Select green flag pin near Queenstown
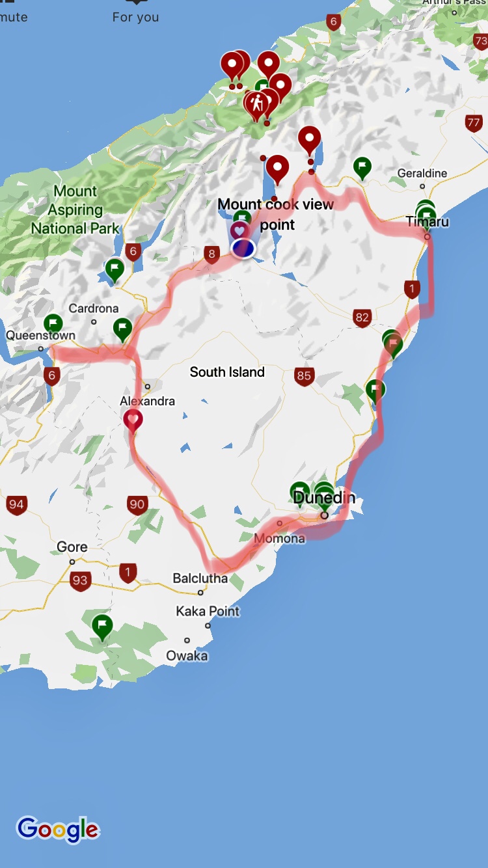The width and height of the screenshot is (488, 868). tap(53, 323)
